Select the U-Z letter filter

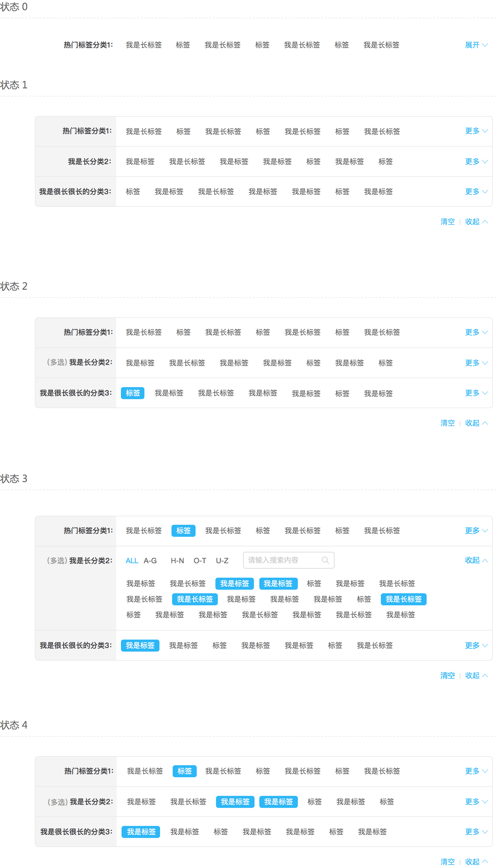[x=222, y=561]
